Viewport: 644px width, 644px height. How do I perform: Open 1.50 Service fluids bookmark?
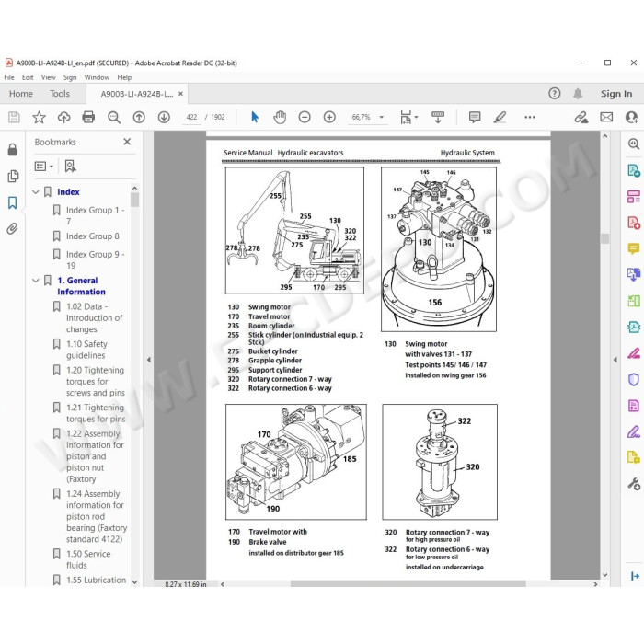click(x=88, y=559)
